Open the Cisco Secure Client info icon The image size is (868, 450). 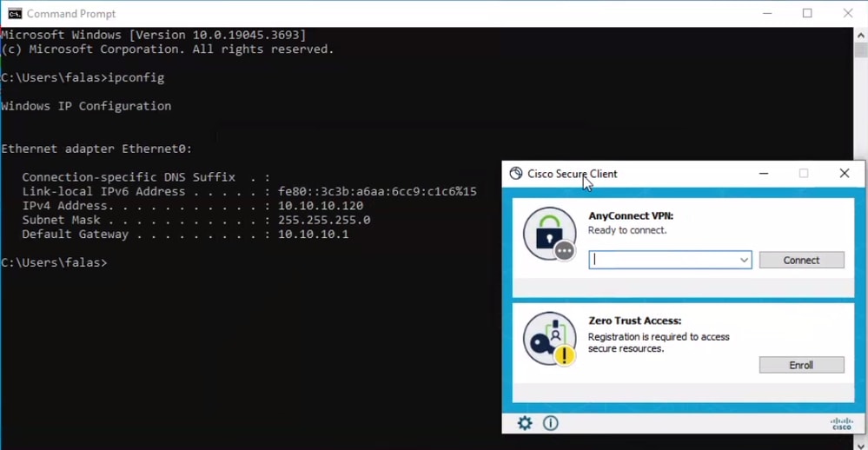coord(550,423)
